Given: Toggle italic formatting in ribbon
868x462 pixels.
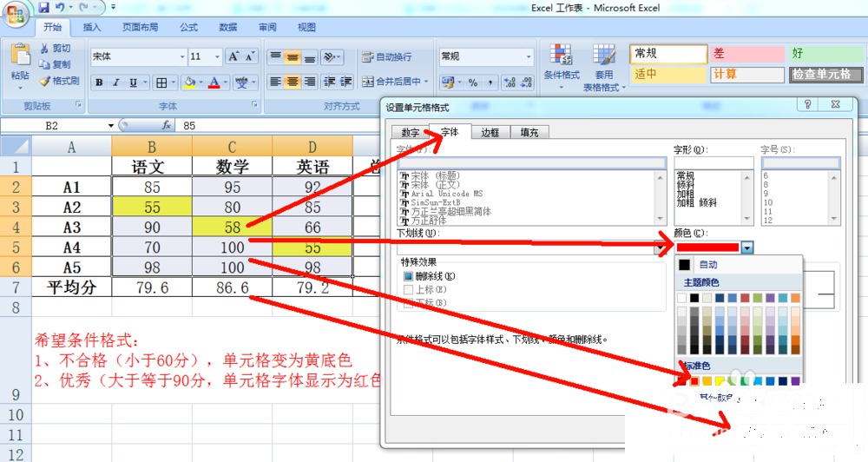Looking at the screenshot, I should (x=115, y=82).
